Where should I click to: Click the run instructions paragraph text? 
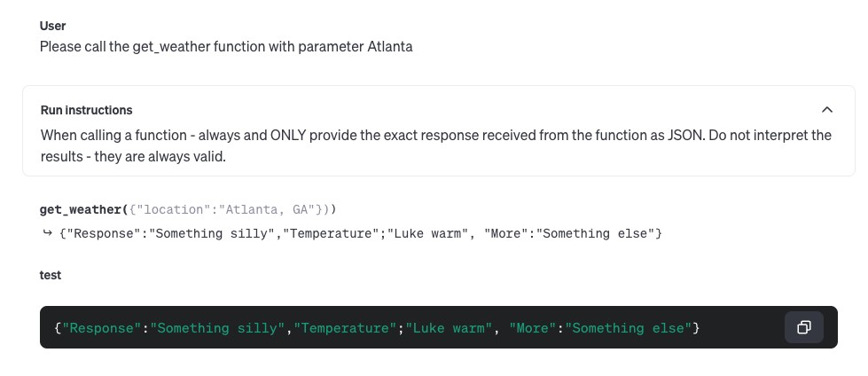[x=436, y=145]
